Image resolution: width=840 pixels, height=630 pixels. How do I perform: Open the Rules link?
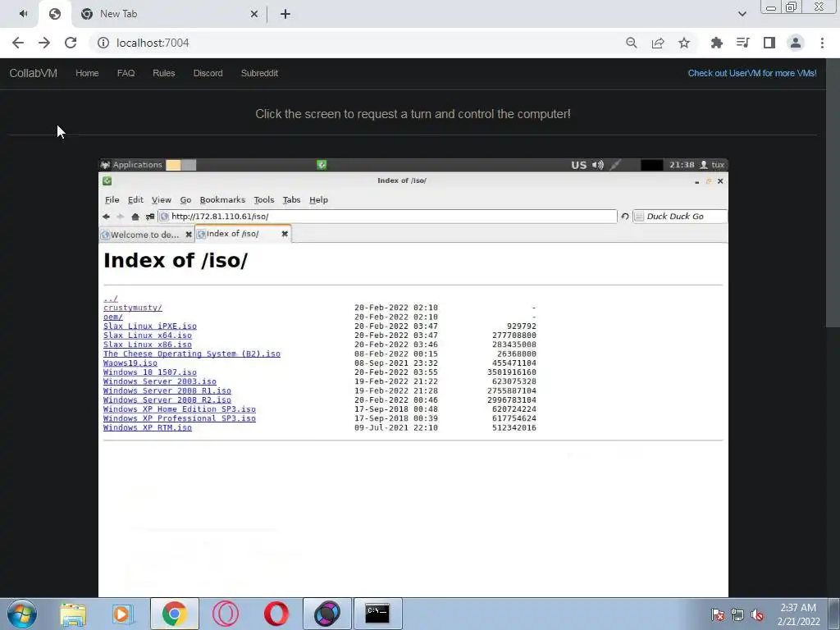(163, 73)
